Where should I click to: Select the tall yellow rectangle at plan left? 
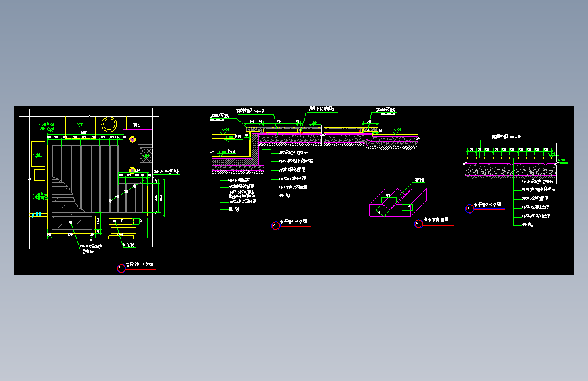pos(38,154)
